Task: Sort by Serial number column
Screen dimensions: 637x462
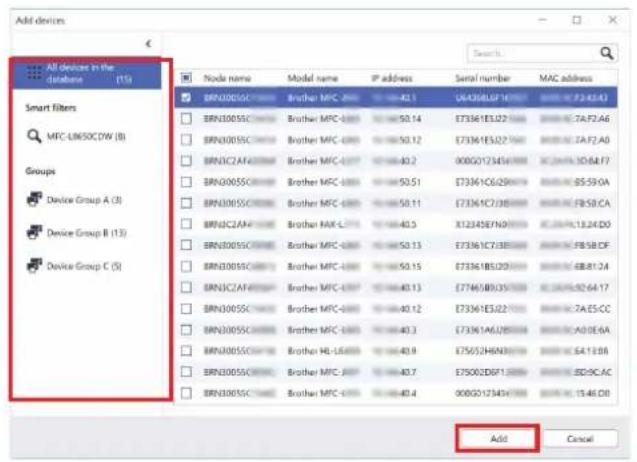Action: (x=482, y=78)
